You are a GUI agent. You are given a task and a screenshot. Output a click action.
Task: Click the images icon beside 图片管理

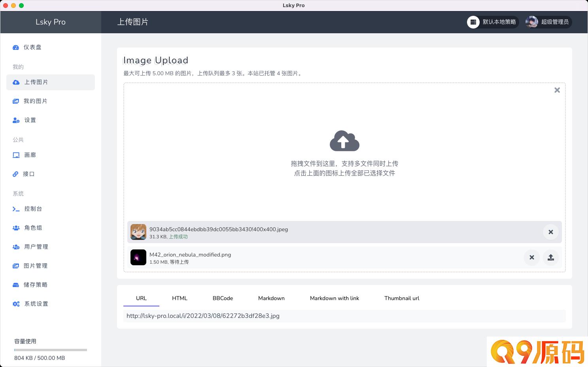(x=16, y=266)
